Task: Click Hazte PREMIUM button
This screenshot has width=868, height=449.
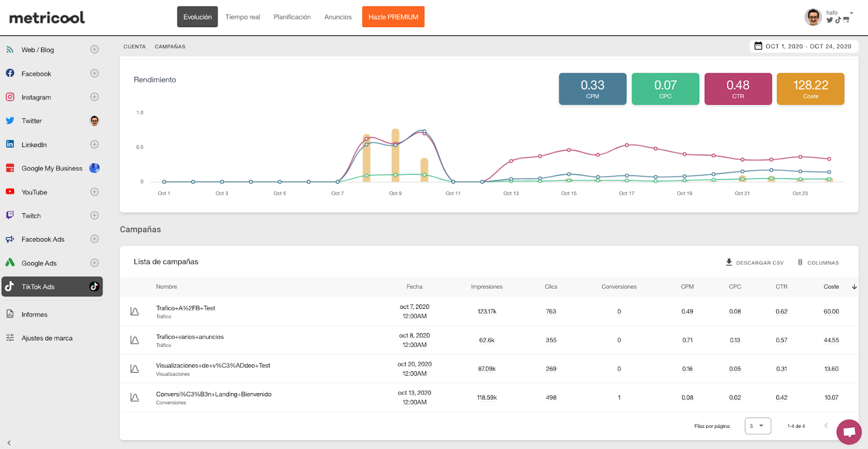Action: [393, 17]
